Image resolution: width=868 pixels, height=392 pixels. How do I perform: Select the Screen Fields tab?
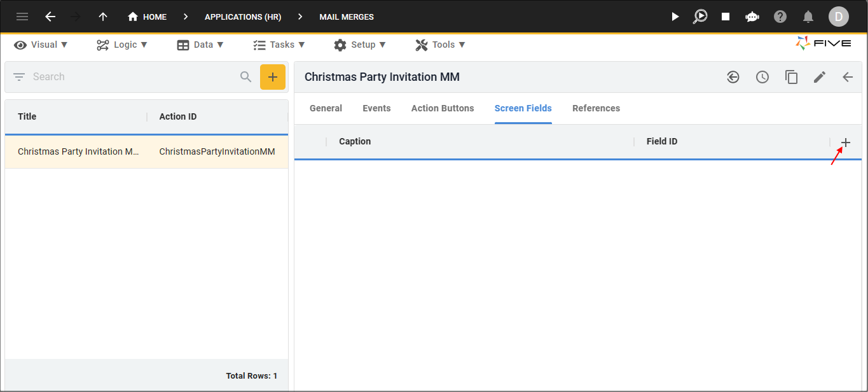tap(523, 108)
